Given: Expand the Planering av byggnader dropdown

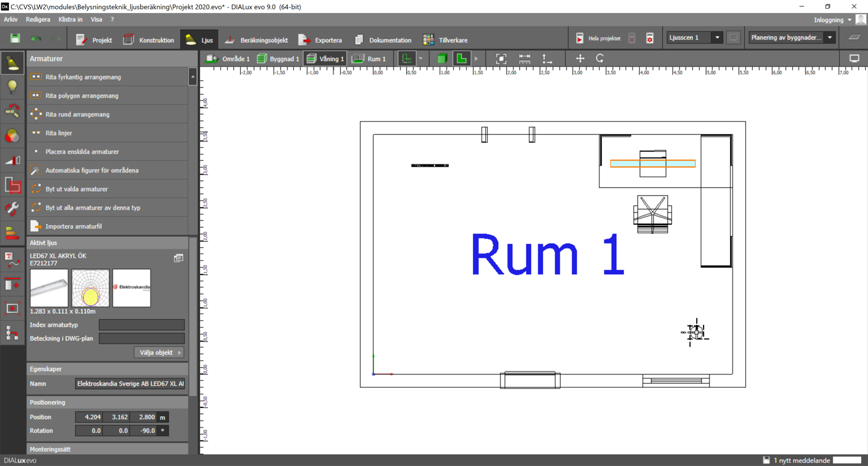Looking at the screenshot, I should pyautogui.click(x=830, y=38).
